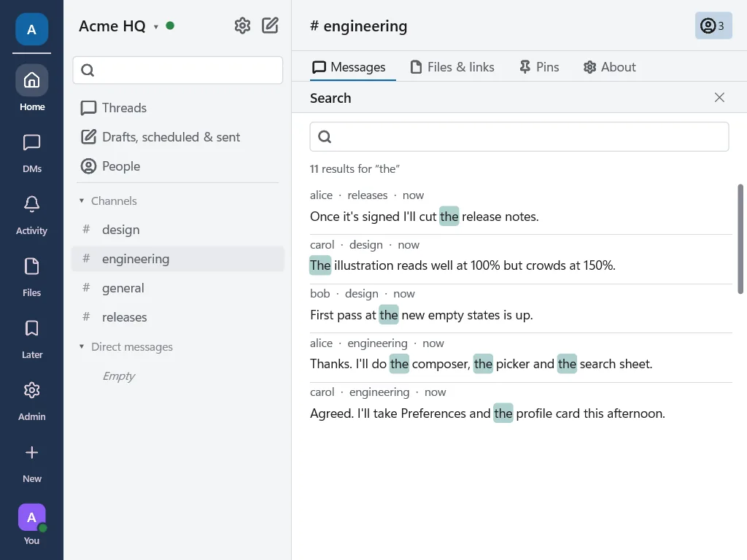The image size is (747, 560).
Task: Go to Home in the left rail
Action: coord(31,88)
